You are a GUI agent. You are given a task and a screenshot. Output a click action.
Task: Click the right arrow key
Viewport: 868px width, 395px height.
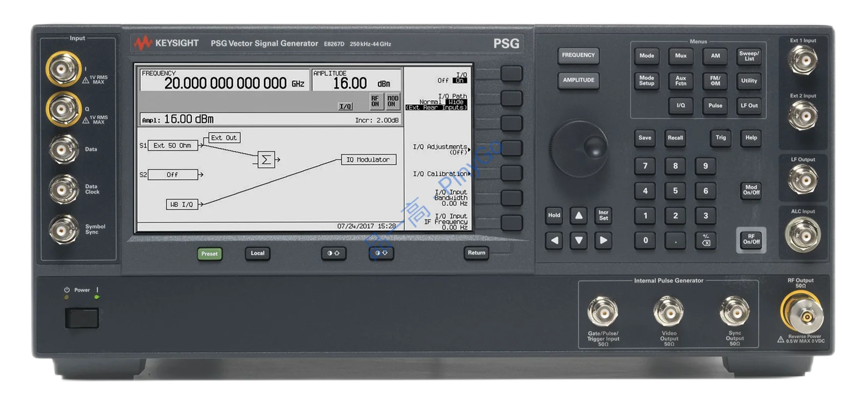click(x=604, y=240)
